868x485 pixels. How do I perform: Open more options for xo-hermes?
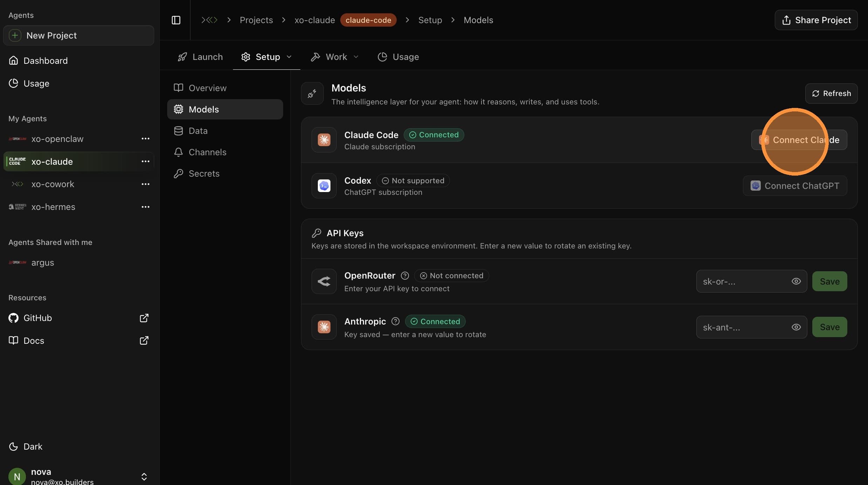coord(145,207)
